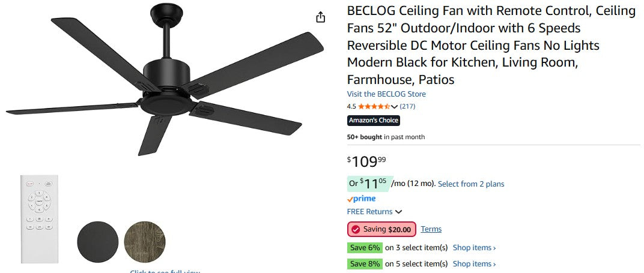The height and width of the screenshot is (273, 644).
Task: Click Shop items for the 6% offer
Action: pos(474,247)
